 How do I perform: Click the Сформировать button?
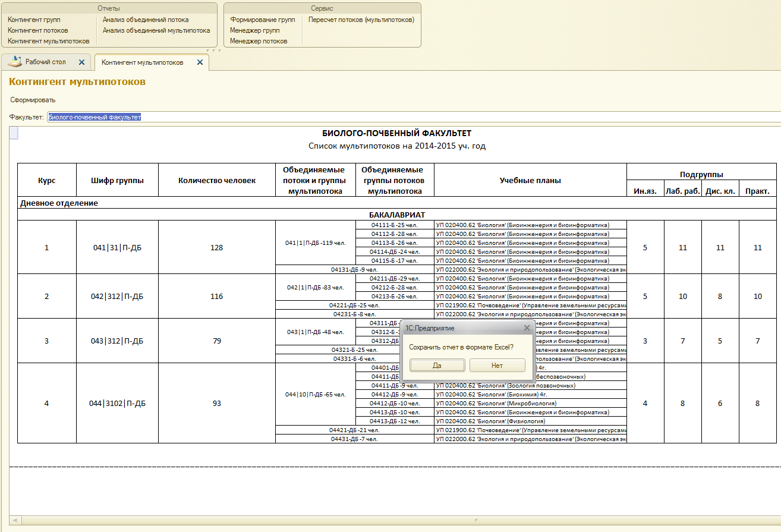(x=33, y=100)
